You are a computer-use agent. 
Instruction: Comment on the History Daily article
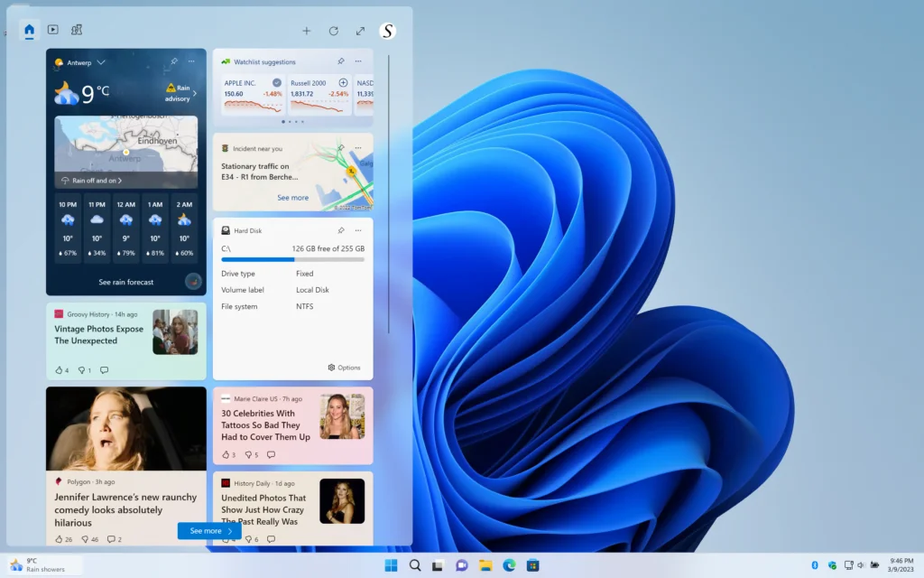click(x=271, y=539)
